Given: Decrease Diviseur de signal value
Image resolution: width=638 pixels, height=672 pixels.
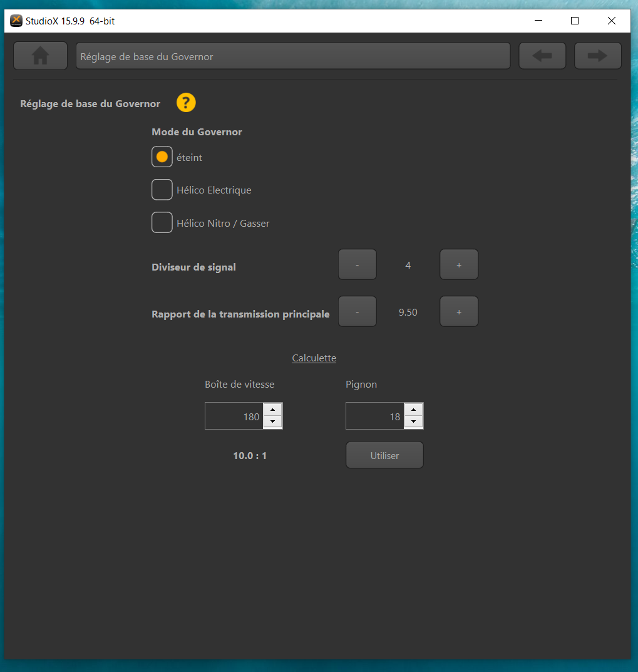Looking at the screenshot, I should 358,265.
